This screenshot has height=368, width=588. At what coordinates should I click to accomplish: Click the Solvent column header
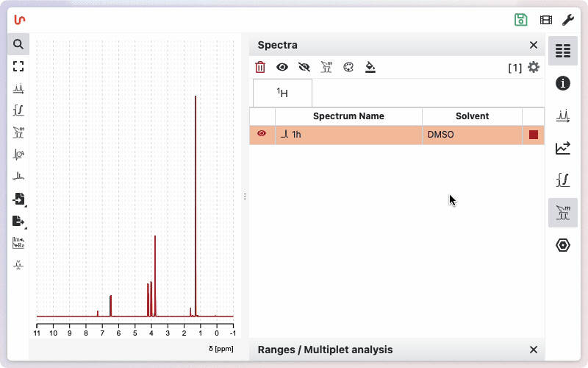(x=472, y=116)
